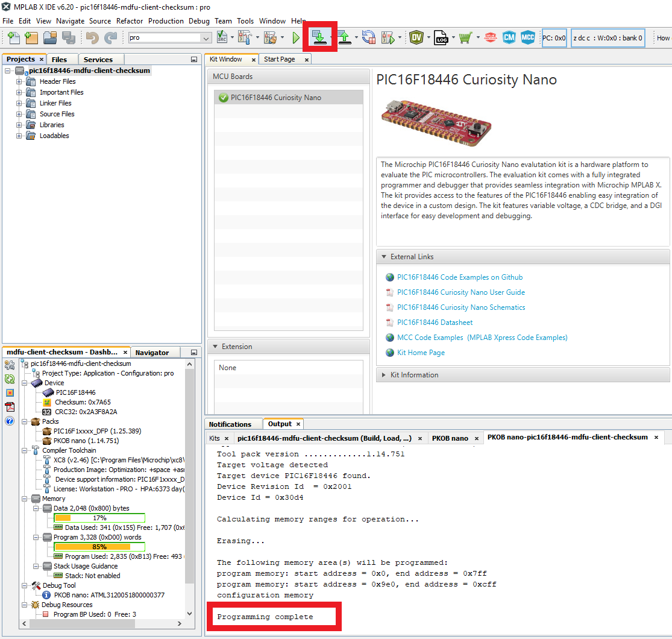Click the dashboard PDF datasheet icon
Screen dimensions: 672x639
[x=10, y=407]
